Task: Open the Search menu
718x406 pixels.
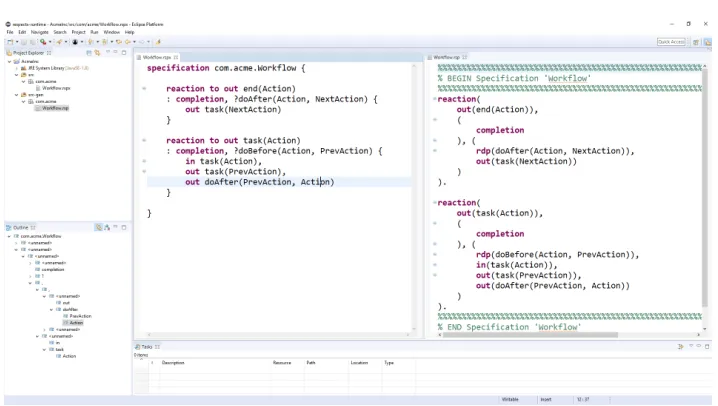Action: [x=60, y=32]
